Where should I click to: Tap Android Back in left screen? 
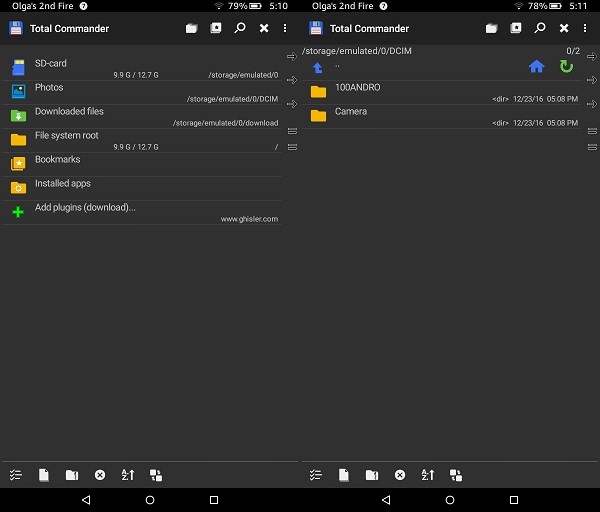coord(86,500)
